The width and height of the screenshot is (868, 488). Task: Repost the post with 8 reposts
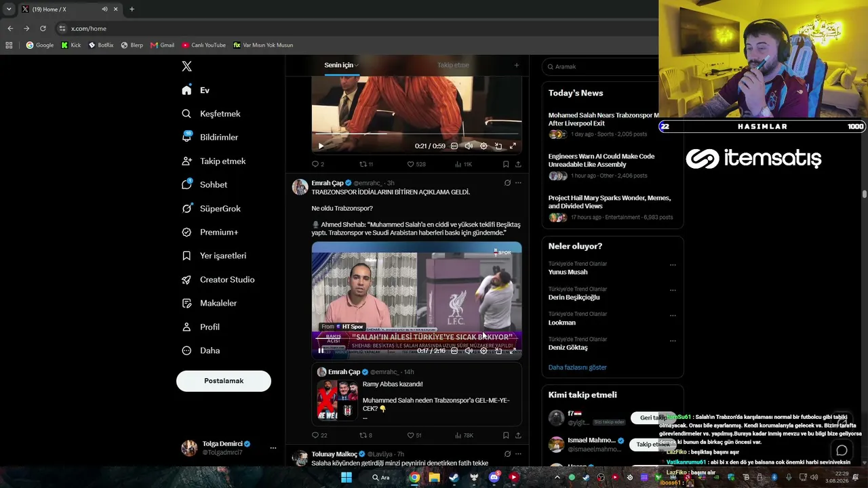[366, 435]
